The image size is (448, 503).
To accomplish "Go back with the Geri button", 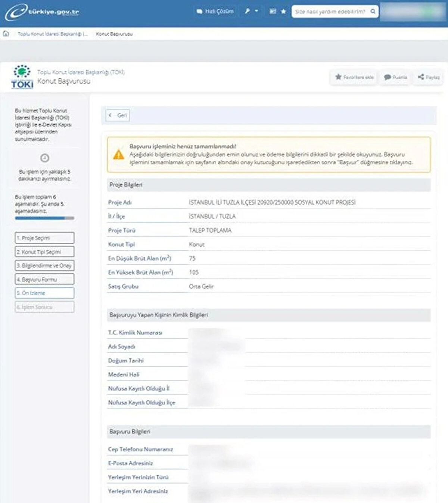I will tap(118, 115).
